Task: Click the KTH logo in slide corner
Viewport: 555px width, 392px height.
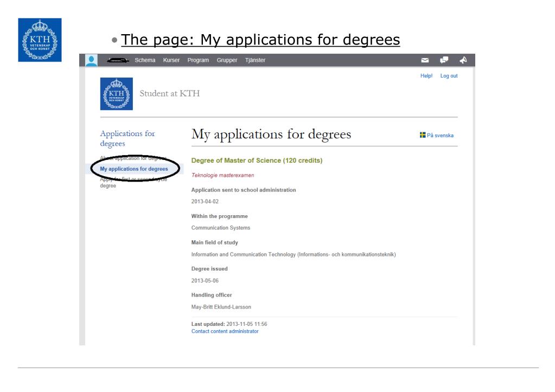Action: 40,40
